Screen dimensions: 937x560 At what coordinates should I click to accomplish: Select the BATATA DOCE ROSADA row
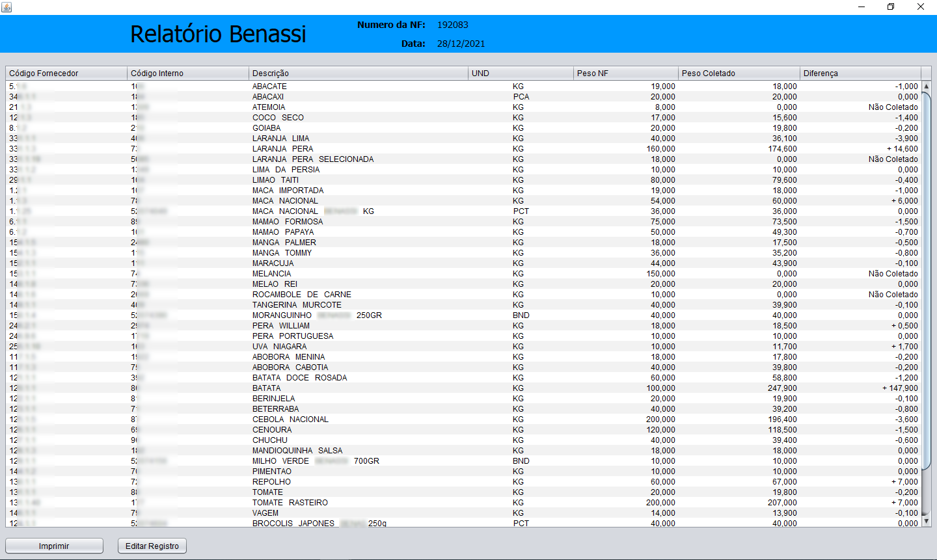coord(463,378)
